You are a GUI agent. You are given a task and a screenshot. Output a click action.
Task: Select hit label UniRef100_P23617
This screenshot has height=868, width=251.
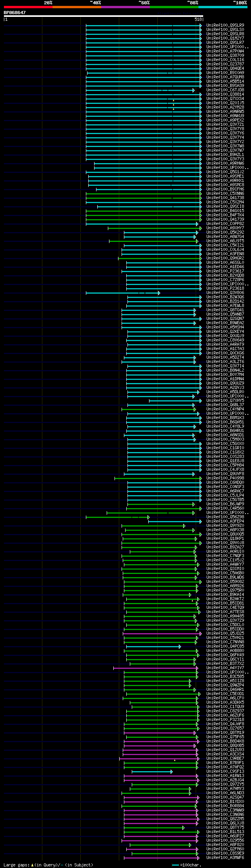point(225,271)
